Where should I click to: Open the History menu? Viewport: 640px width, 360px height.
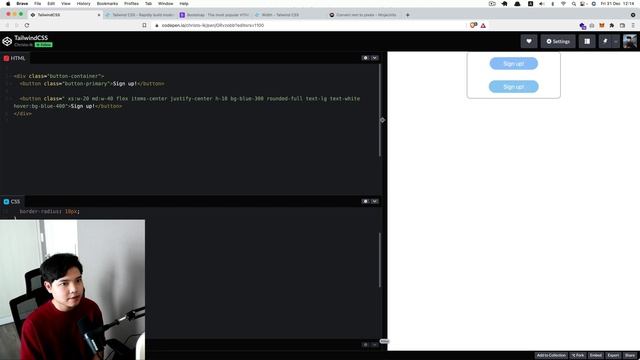(84, 4)
